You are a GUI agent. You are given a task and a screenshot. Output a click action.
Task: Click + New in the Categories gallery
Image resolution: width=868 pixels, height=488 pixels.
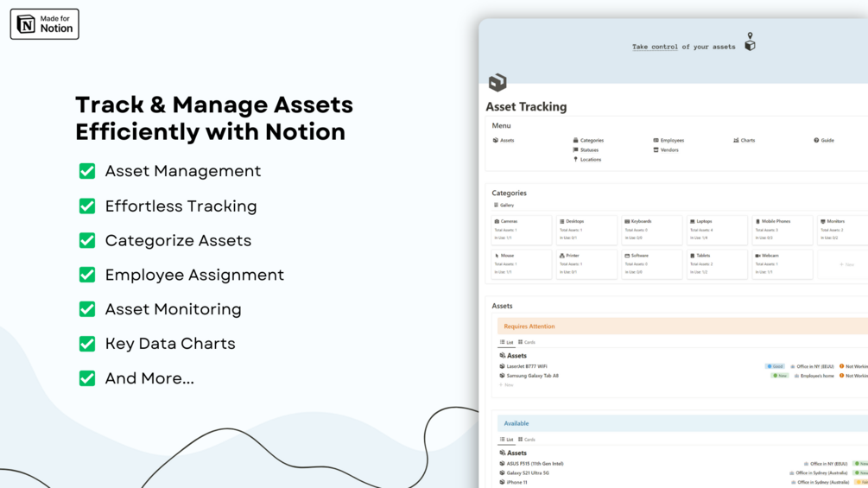tap(846, 264)
